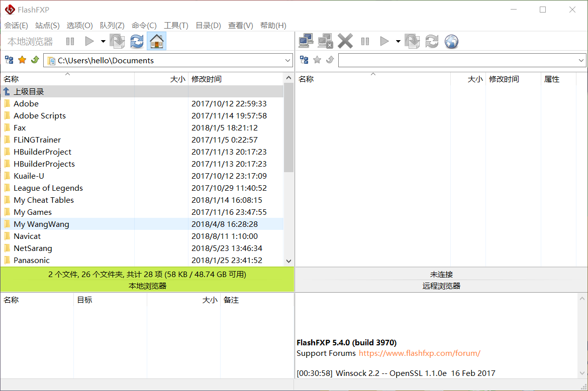Sort remote list by 修改时间 column
Screen dimensions: 588x391
click(514, 79)
